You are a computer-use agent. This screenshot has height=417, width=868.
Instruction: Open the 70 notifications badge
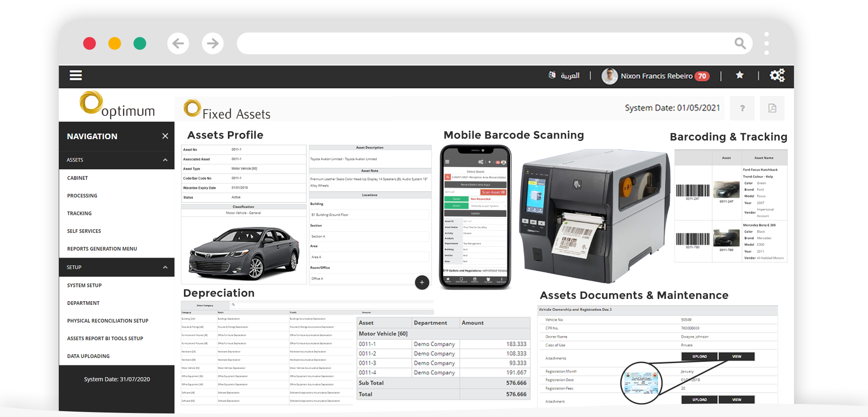coord(702,76)
